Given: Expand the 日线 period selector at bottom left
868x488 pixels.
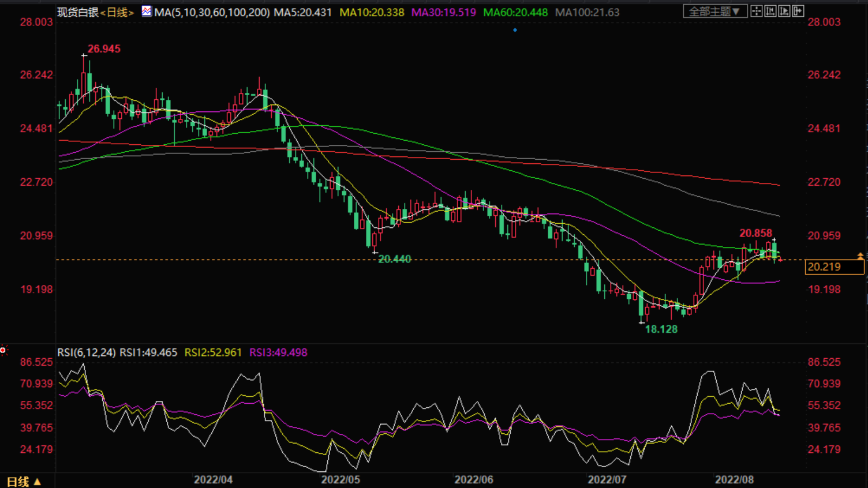Looking at the screenshot, I should [x=24, y=481].
